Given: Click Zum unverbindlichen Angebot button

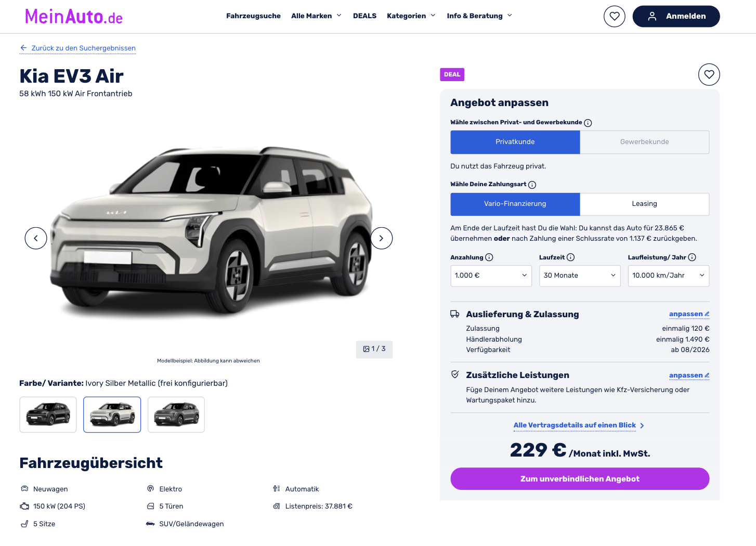Looking at the screenshot, I should click(x=580, y=479).
